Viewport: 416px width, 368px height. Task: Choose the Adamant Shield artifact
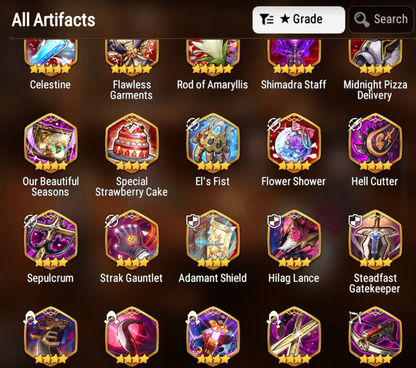tap(213, 240)
